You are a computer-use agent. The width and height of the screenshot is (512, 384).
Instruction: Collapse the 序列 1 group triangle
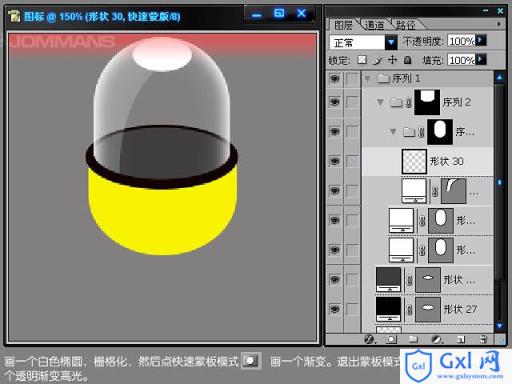coord(368,79)
